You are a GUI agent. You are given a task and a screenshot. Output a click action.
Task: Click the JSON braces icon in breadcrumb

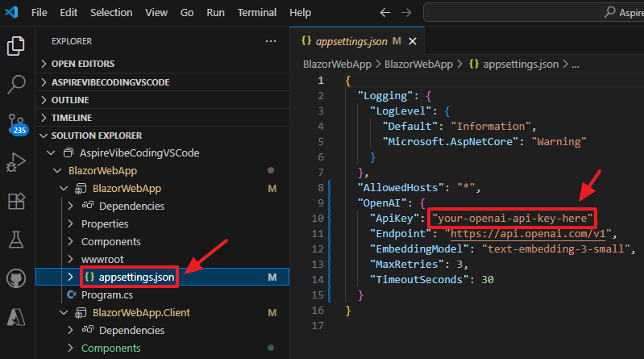474,65
